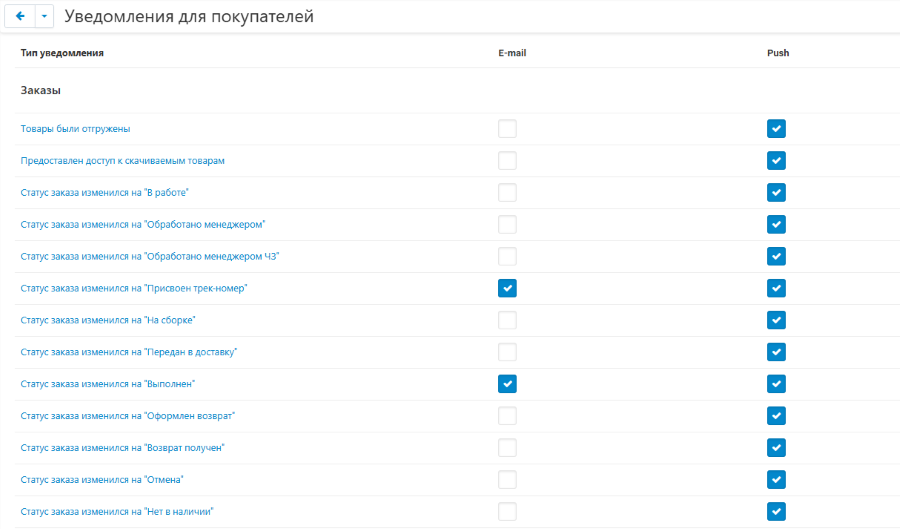Disable Push for status "Оформлен возврат"
The width and height of the screenshot is (900, 529).
(x=777, y=416)
